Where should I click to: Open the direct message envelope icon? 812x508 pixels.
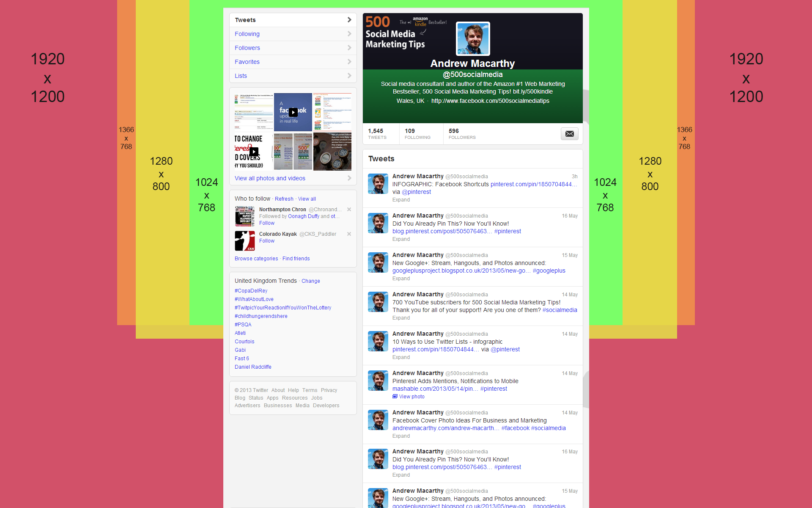tap(569, 134)
